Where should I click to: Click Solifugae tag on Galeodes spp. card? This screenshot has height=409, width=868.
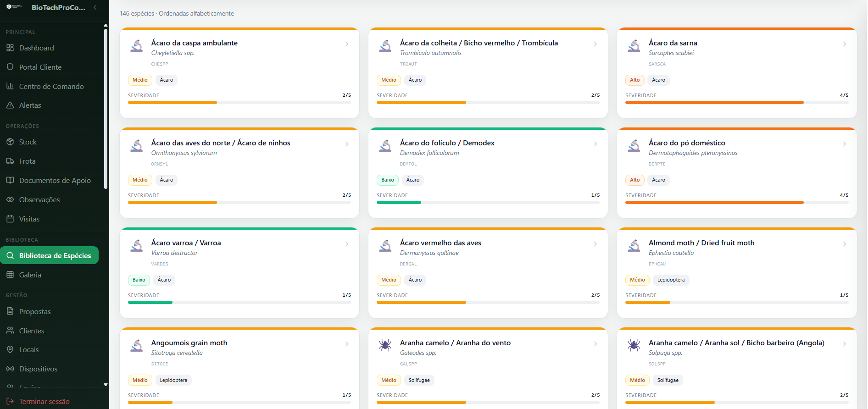pos(419,380)
